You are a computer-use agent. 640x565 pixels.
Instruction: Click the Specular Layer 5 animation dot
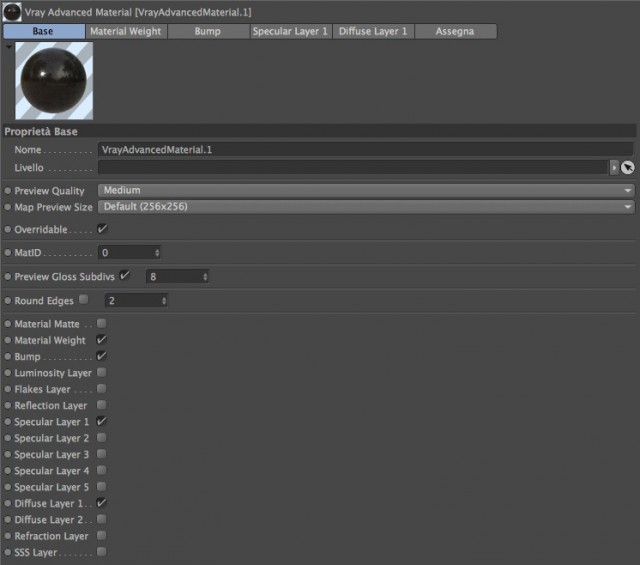[8, 487]
